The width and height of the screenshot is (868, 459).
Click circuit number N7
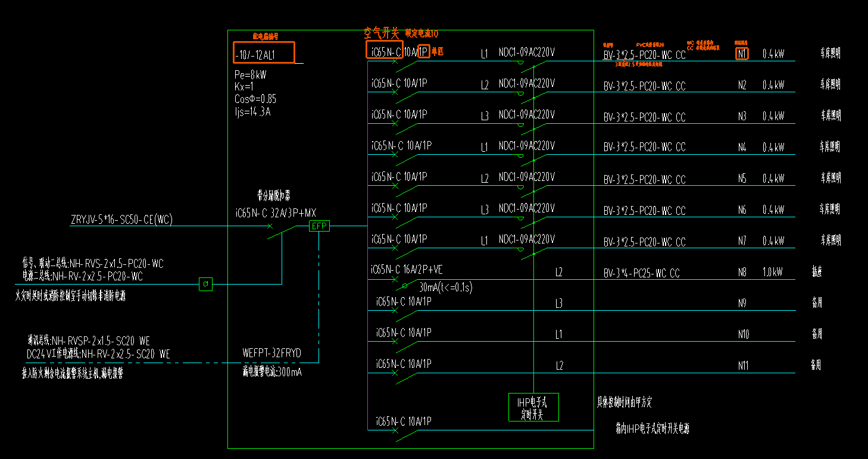[x=742, y=241]
